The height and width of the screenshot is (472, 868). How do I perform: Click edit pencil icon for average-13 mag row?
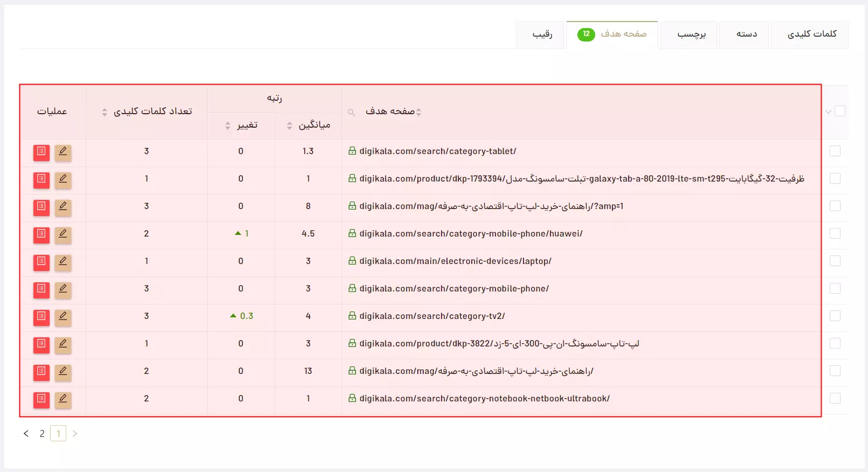(63, 372)
